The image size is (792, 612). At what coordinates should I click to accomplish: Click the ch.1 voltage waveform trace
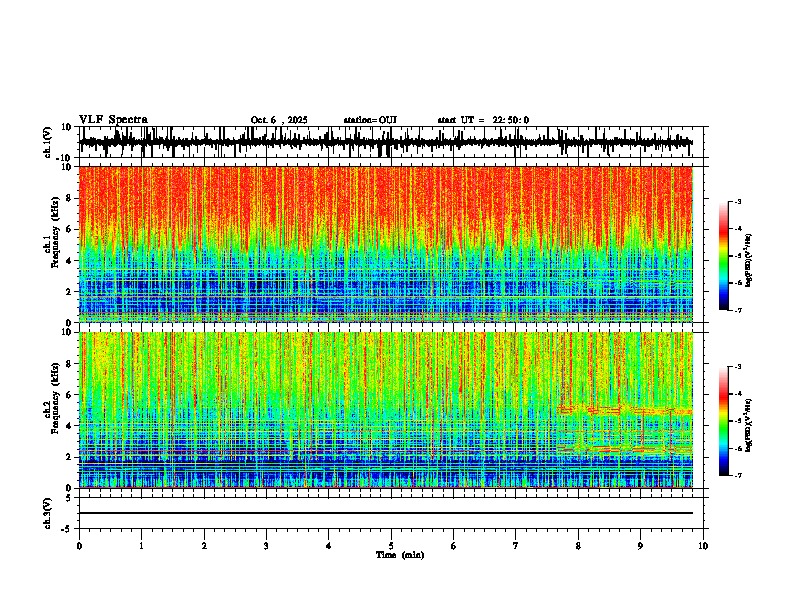pyautogui.click(x=385, y=142)
